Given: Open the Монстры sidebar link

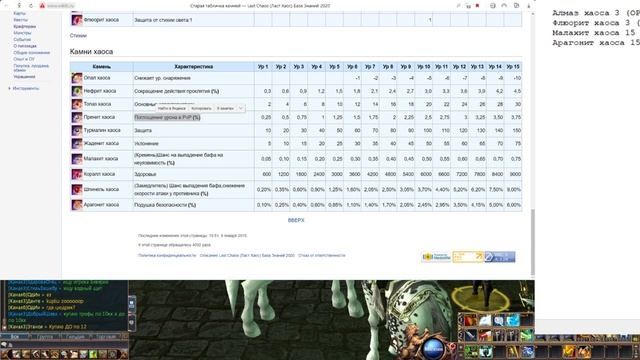Looking at the screenshot, I should (22, 33).
